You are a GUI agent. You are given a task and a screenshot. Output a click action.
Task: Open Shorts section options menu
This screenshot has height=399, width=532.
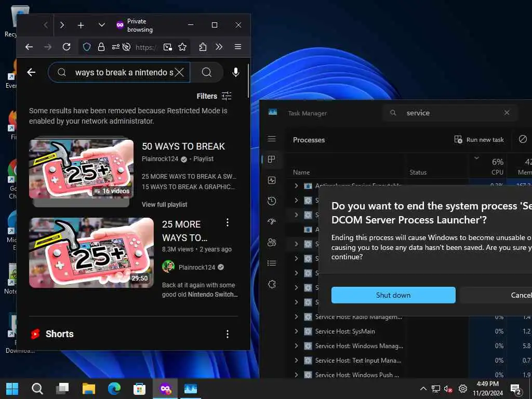(228, 334)
